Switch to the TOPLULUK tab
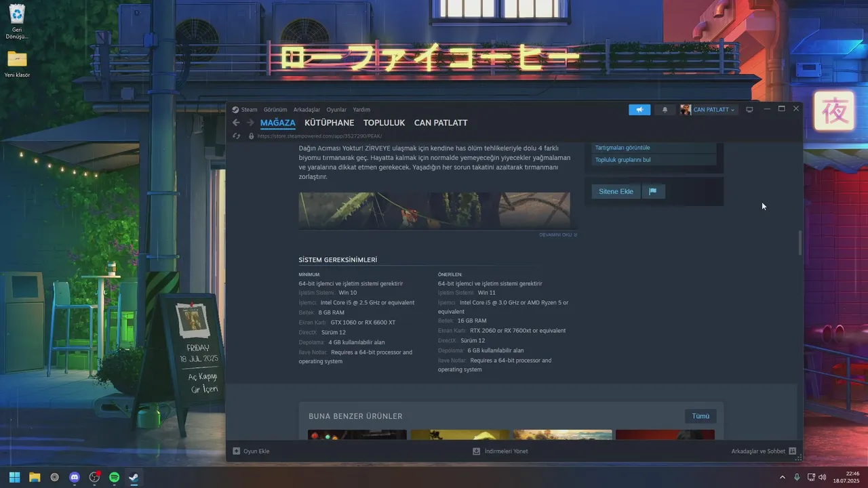Screen dimensions: 868x488 384,123
